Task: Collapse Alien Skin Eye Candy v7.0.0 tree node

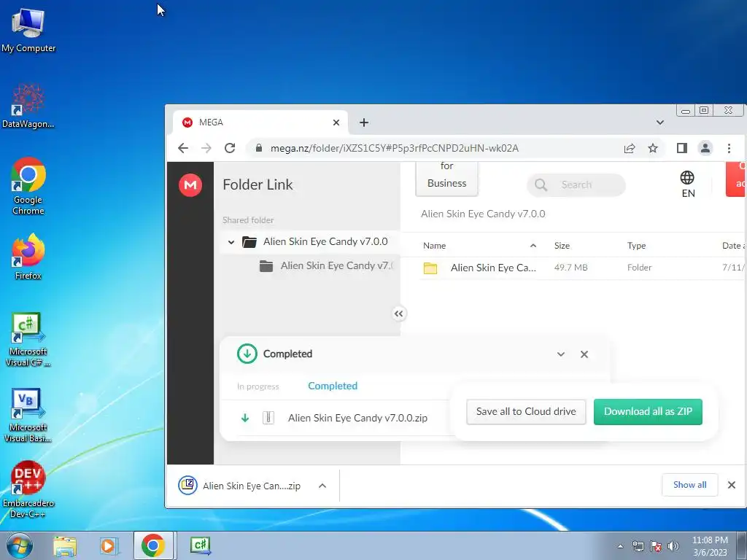Action: [x=231, y=242]
